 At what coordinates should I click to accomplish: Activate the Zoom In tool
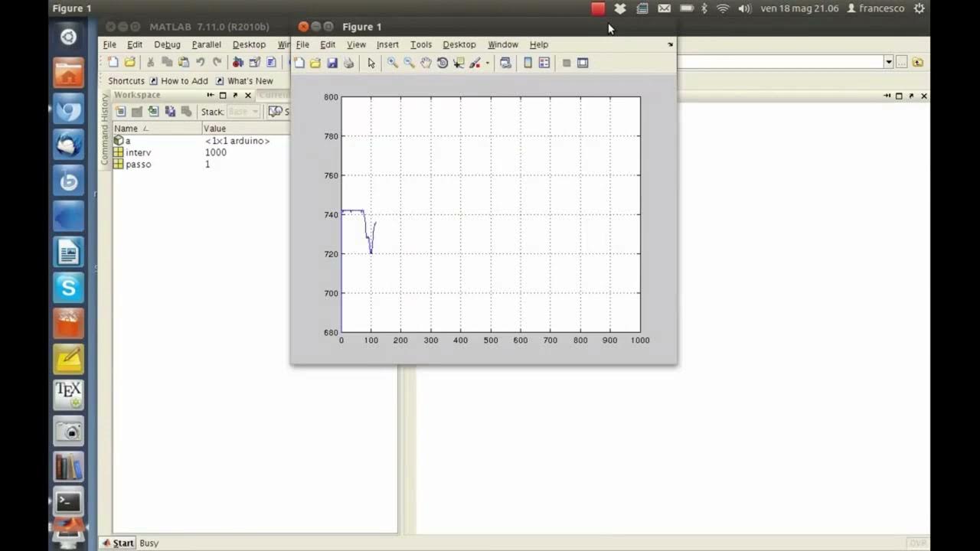click(x=392, y=63)
